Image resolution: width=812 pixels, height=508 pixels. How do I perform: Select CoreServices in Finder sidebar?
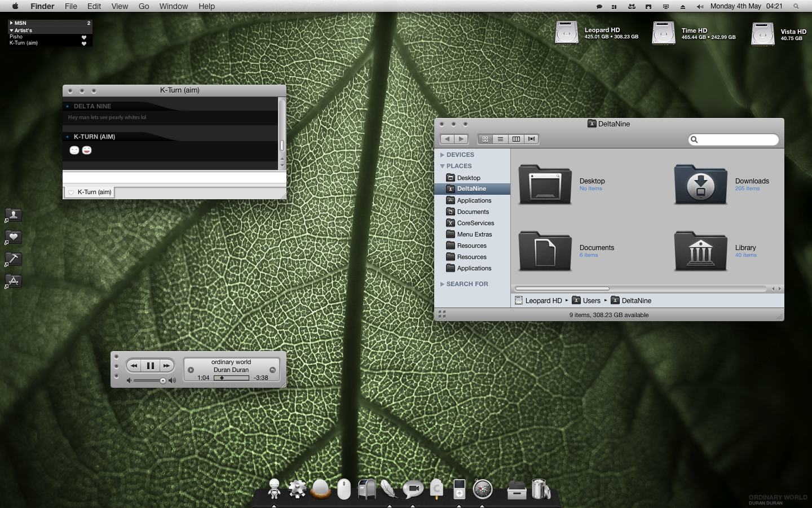click(x=473, y=223)
